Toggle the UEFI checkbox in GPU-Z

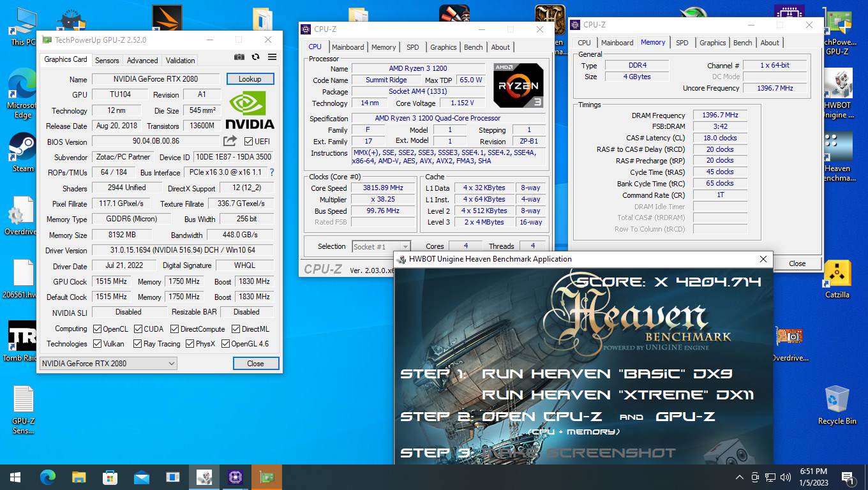click(248, 141)
